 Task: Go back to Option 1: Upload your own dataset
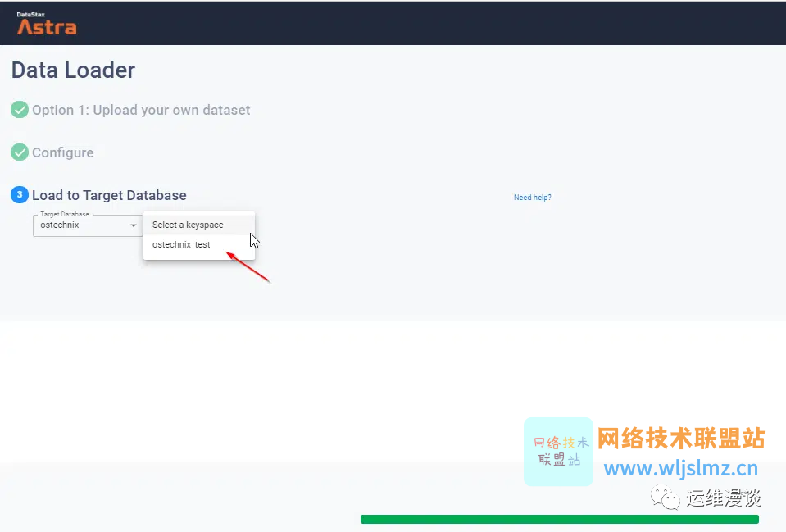point(141,110)
